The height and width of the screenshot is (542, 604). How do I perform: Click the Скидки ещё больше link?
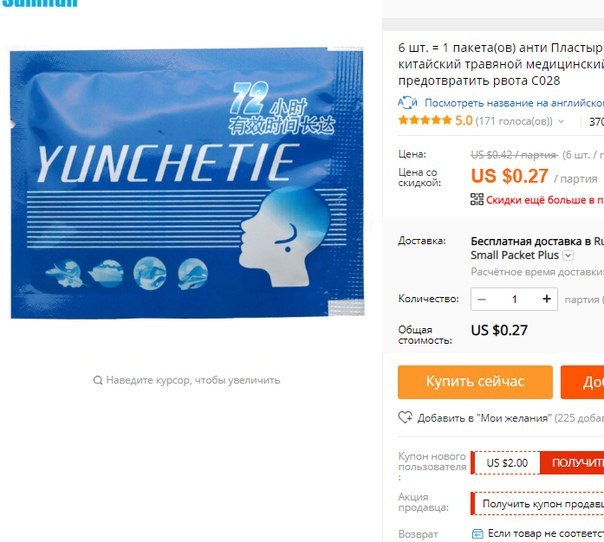click(x=545, y=200)
